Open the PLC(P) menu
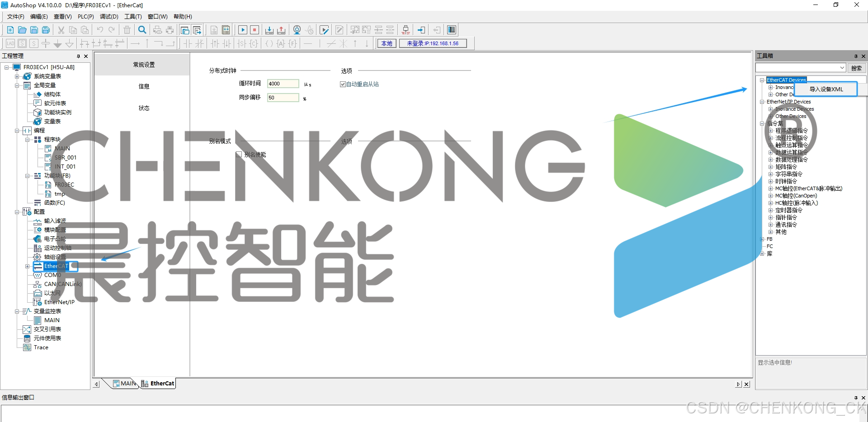 point(86,17)
